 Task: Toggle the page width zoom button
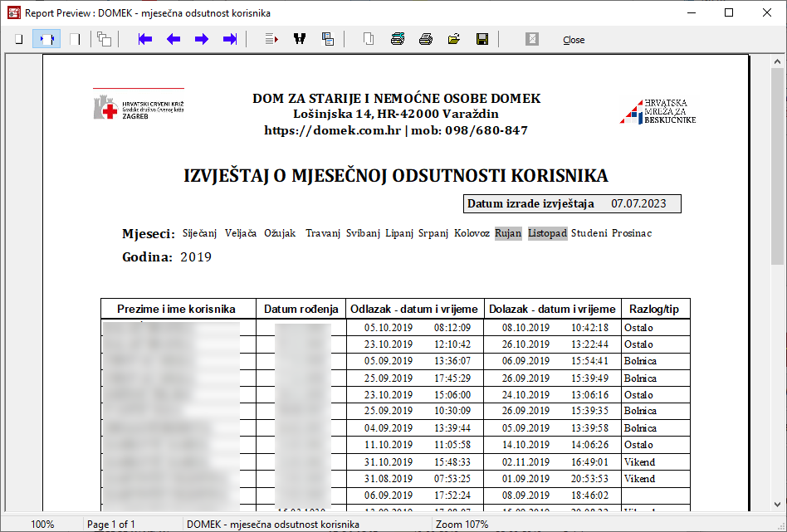point(46,39)
